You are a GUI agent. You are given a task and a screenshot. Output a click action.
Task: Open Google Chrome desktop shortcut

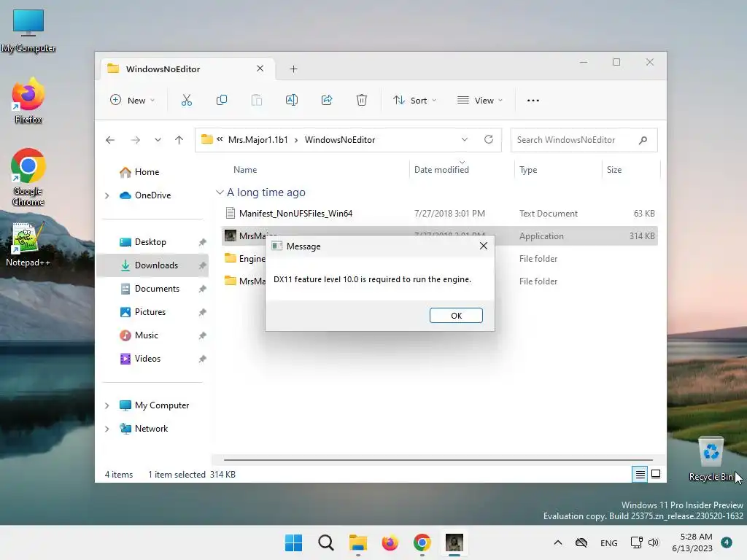point(28,177)
